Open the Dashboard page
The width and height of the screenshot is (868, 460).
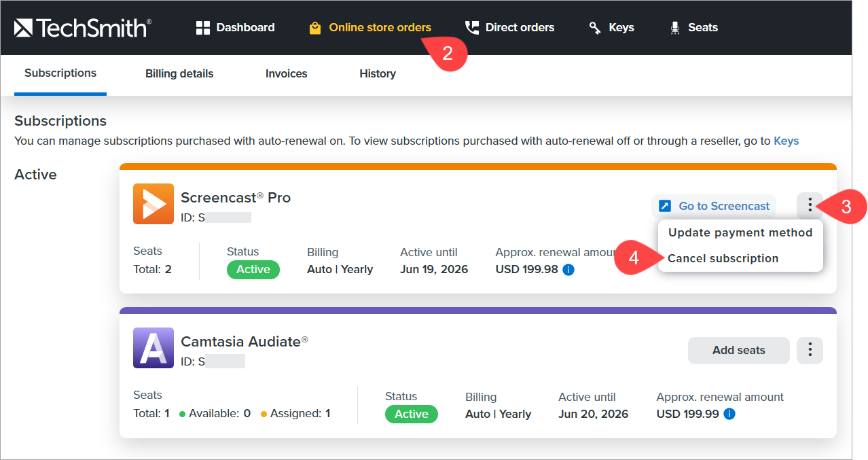pos(235,28)
